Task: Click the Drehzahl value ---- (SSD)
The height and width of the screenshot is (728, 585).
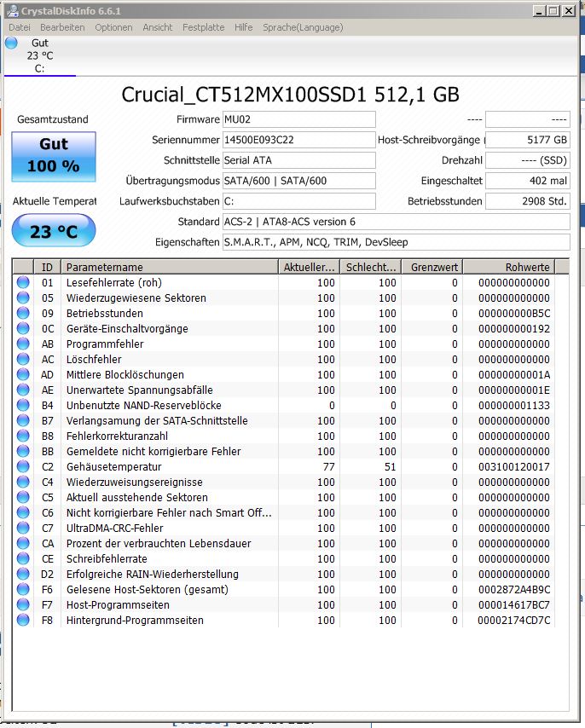Action: (527, 160)
